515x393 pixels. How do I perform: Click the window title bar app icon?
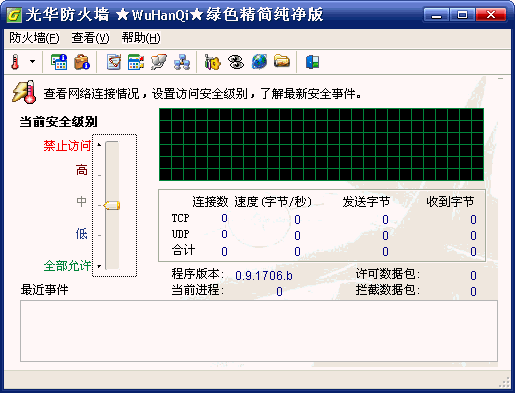(x=14, y=15)
